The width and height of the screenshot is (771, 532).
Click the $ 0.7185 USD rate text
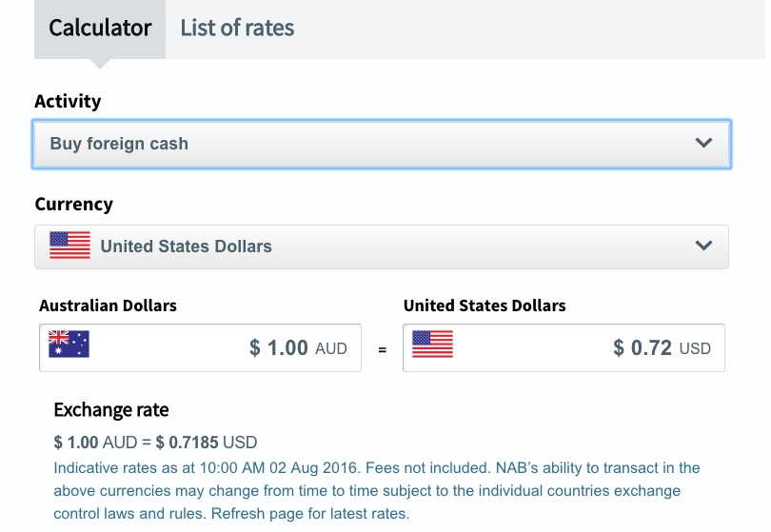[207, 442]
